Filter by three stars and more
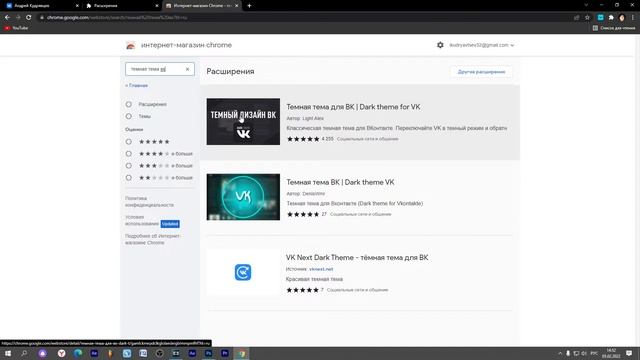The image size is (640, 360). (x=129, y=166)
